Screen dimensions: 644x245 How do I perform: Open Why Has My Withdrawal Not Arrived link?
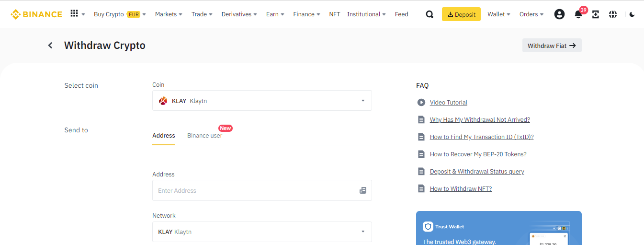pos(480,120)
